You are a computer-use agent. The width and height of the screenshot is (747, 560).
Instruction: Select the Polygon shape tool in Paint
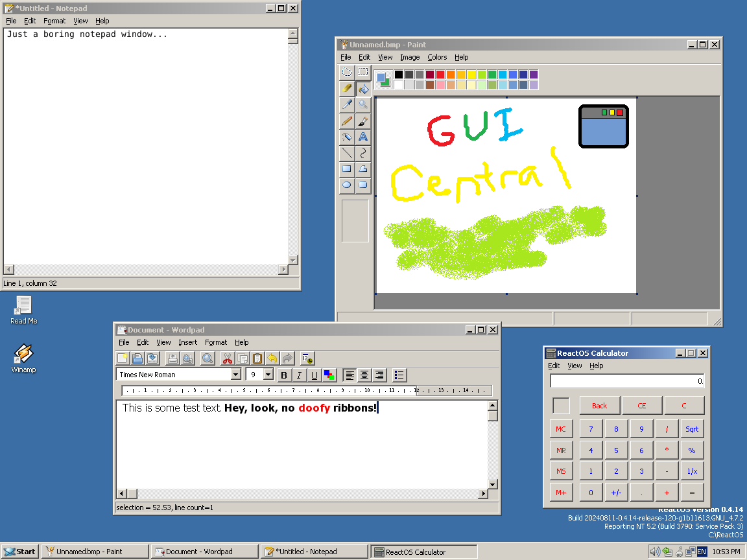point(363,169)
